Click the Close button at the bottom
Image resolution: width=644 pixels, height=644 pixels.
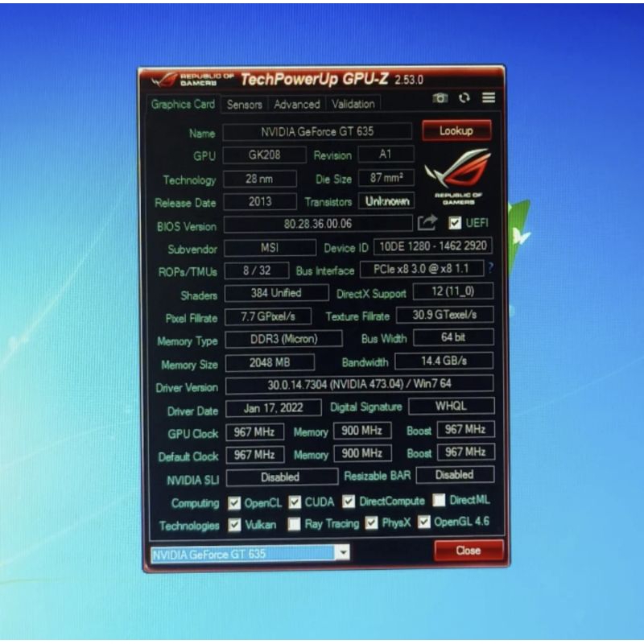(x=469, y=551)
